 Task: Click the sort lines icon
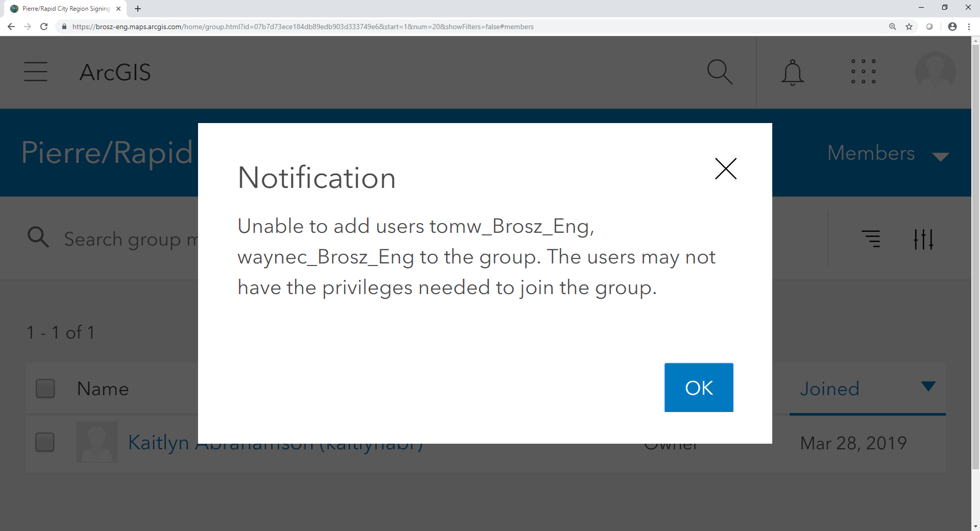point(871,238)
